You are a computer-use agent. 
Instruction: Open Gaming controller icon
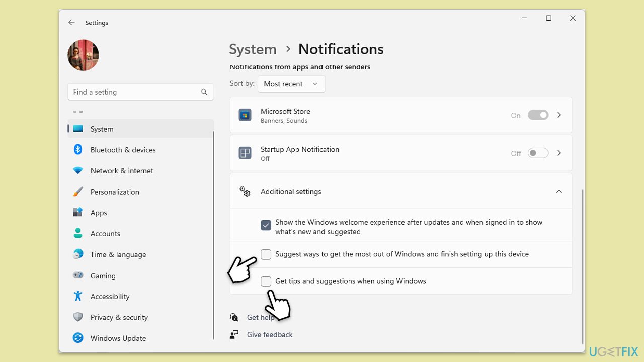(x=78, y=276)
